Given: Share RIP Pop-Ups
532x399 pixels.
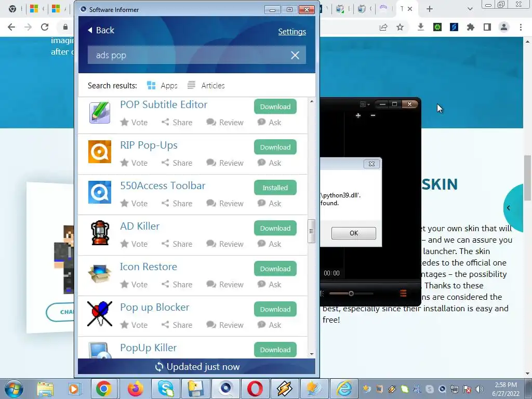Looking at the screenshot, I should click(x=177, y=163).
